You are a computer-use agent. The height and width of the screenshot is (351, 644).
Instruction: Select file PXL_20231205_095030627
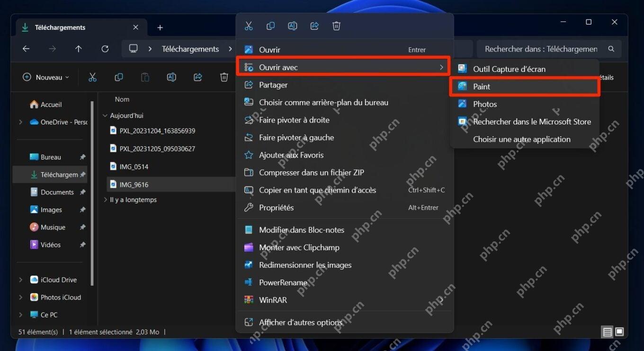coord(152,149)
